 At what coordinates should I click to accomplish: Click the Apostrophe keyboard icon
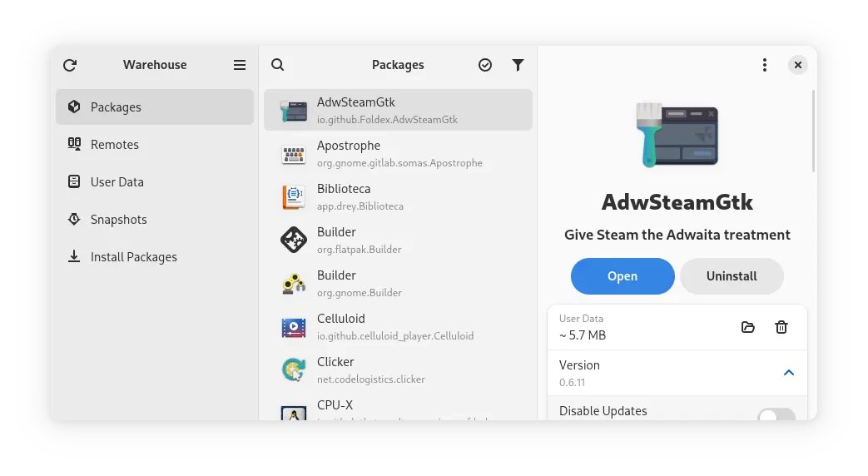pyautogui.click(x=294, y=154)
